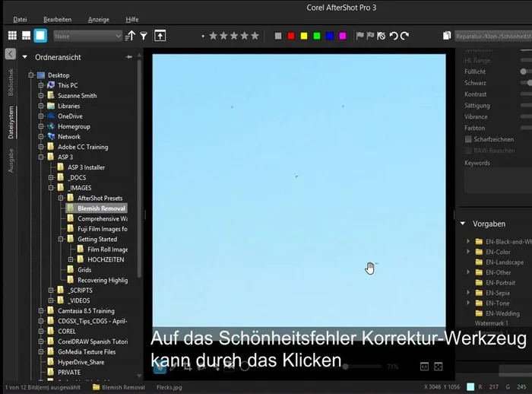
Task: Apply the blue color label
Action: pyautogui.click(x=329, y=36)
